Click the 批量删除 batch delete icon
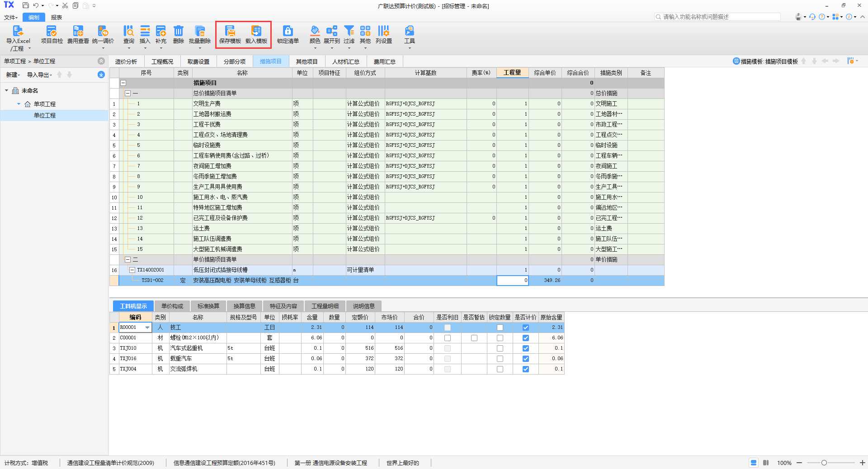Image resolution: width=868 pixels, height=469 pixels. click(x=199, y=32)
